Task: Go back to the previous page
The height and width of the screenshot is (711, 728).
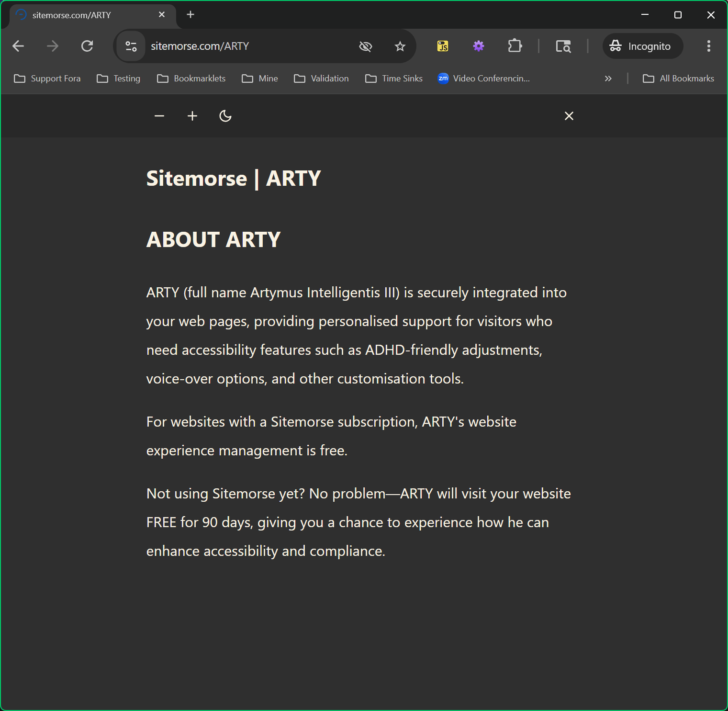Action: pos(18,46)
